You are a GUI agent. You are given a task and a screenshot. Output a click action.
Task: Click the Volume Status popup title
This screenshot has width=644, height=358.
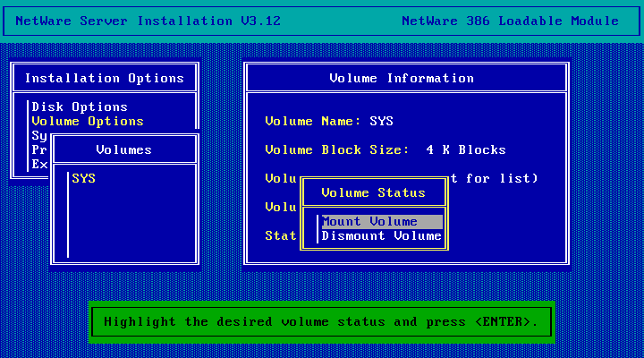[373, 192]
